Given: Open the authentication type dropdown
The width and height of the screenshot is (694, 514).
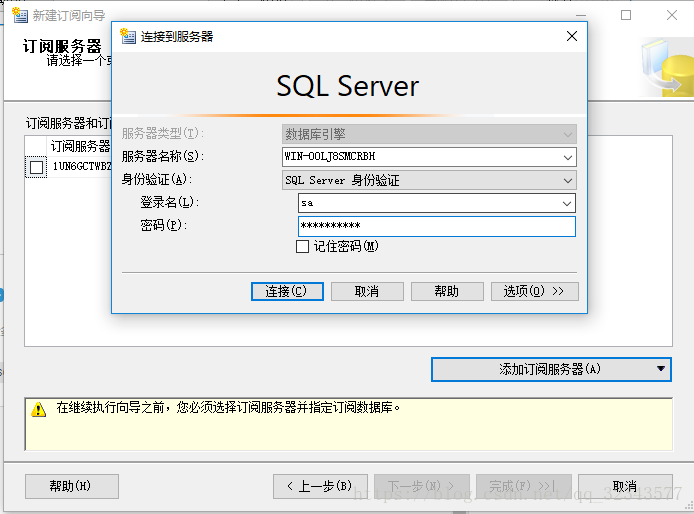Looking at the screenshot, I should 567,180.
